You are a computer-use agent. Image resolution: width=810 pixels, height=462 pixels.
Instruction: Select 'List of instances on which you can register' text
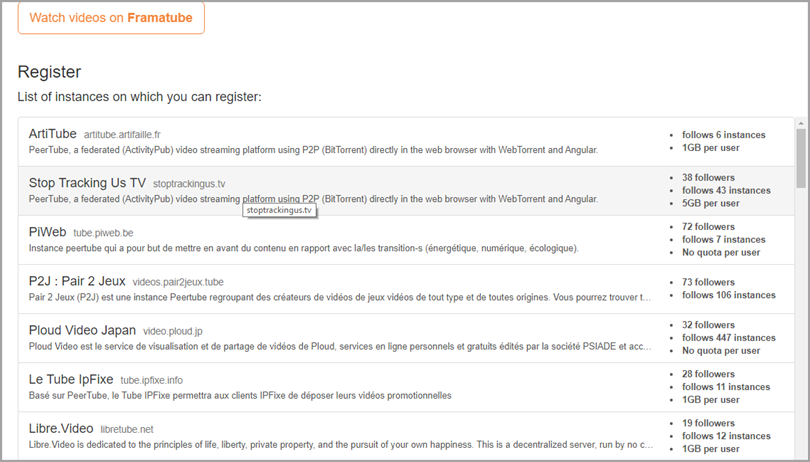(139, 97)
